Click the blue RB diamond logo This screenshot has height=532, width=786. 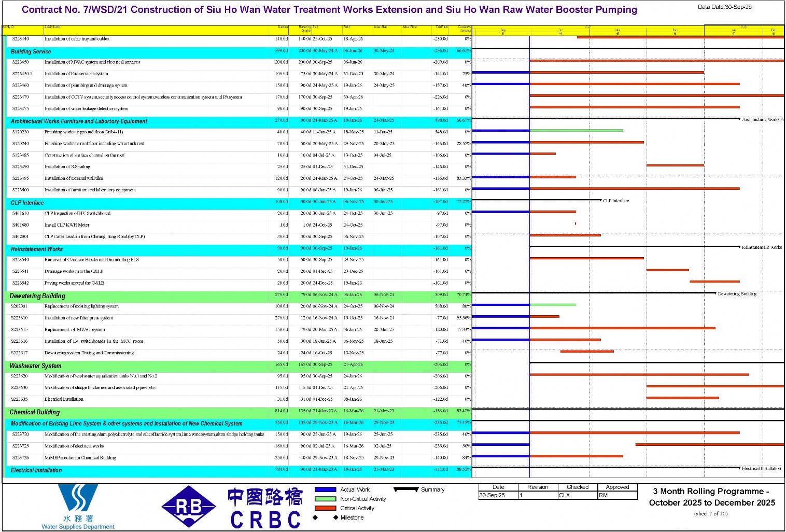pos(189,507)
